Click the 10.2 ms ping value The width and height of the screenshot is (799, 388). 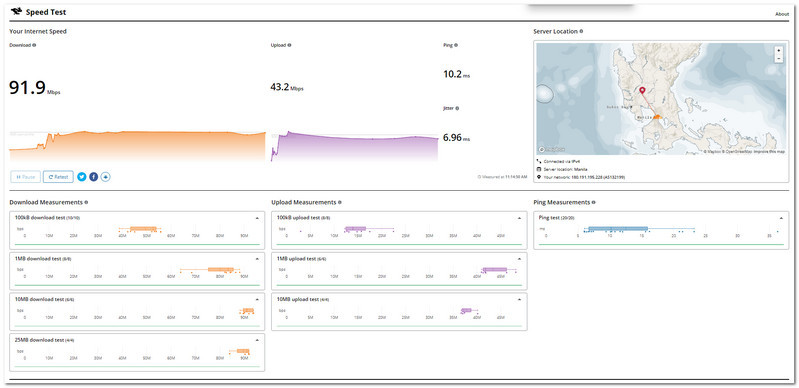[x=457, y=74]
